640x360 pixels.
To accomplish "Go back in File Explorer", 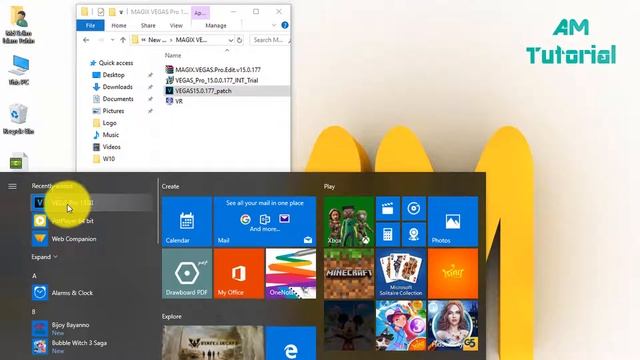I will [x=86, y=40].
